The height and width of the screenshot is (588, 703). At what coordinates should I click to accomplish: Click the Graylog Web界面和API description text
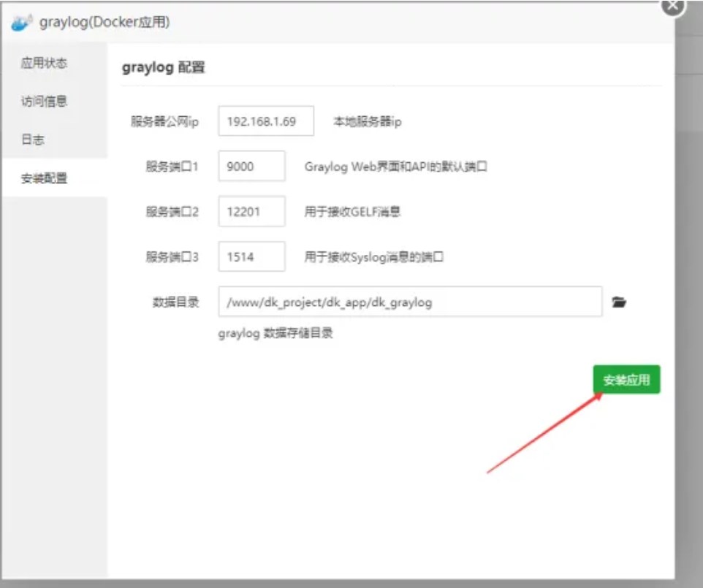point(395,167)
